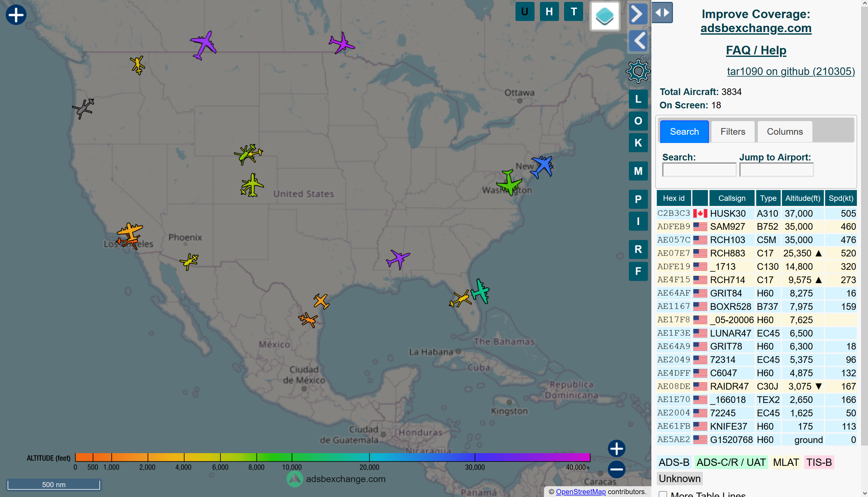868x497 pixels.
Task: Sort table by Callsign column
Action: click(731, 198)
